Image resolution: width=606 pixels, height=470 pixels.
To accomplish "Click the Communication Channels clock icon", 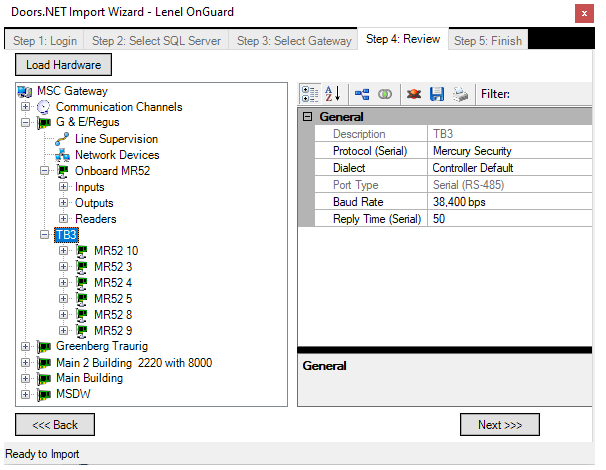I will 43,107.
